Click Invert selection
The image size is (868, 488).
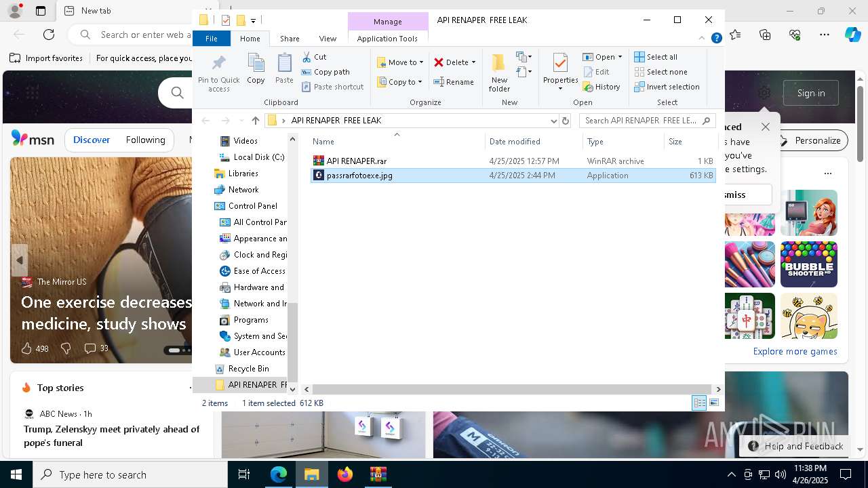[667, 87]
